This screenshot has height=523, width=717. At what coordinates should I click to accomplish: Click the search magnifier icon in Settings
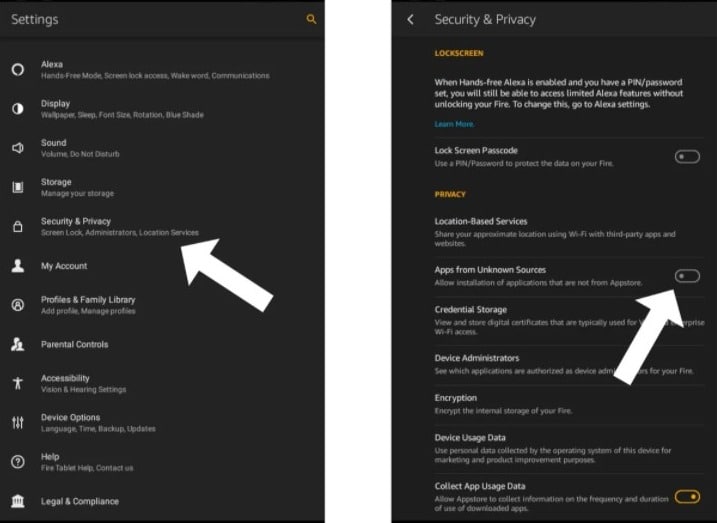tap(311, 19)
